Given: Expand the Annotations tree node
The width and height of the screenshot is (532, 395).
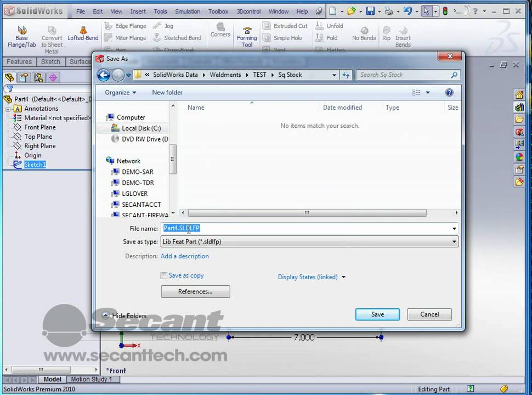Looking at the screenshot, I should (8, 109).
